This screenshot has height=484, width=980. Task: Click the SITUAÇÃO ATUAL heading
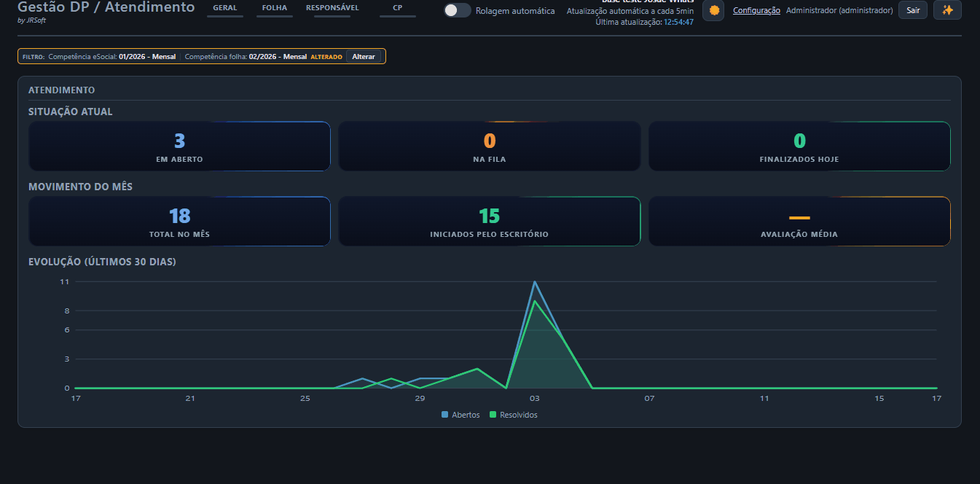point(71,112)
